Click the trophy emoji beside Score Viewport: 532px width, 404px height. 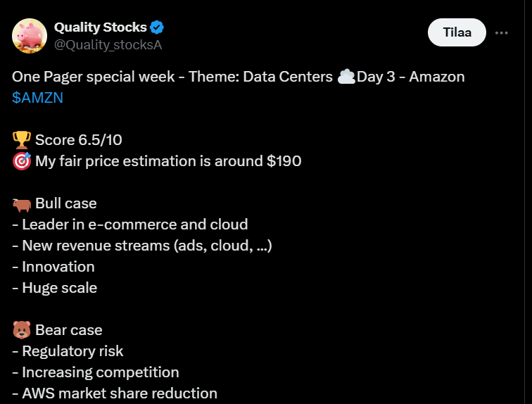[x=21, y=140]
